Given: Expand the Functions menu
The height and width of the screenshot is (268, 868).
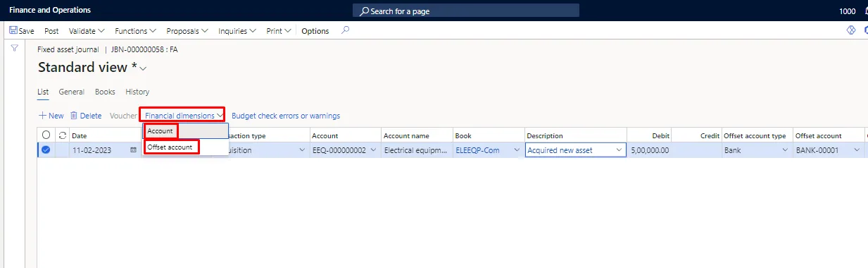Looking at the screenshot, I should pos(136,31).
